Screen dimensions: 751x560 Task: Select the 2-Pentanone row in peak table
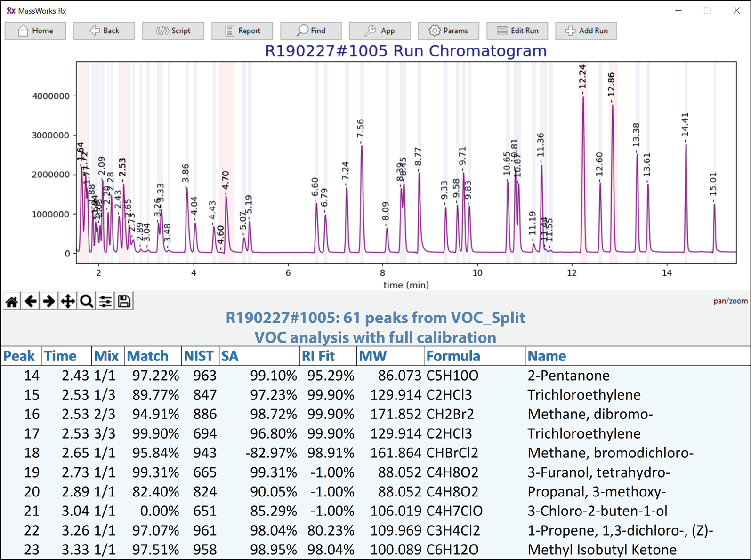[x=568, y=376]
